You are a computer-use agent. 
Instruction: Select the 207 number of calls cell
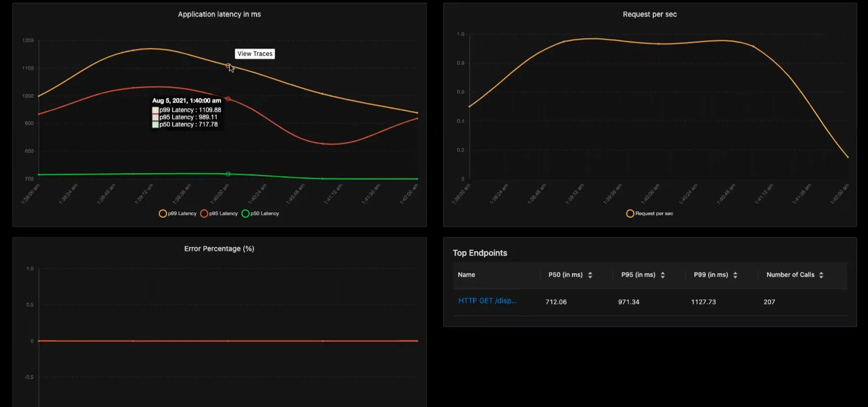(769, 302)
